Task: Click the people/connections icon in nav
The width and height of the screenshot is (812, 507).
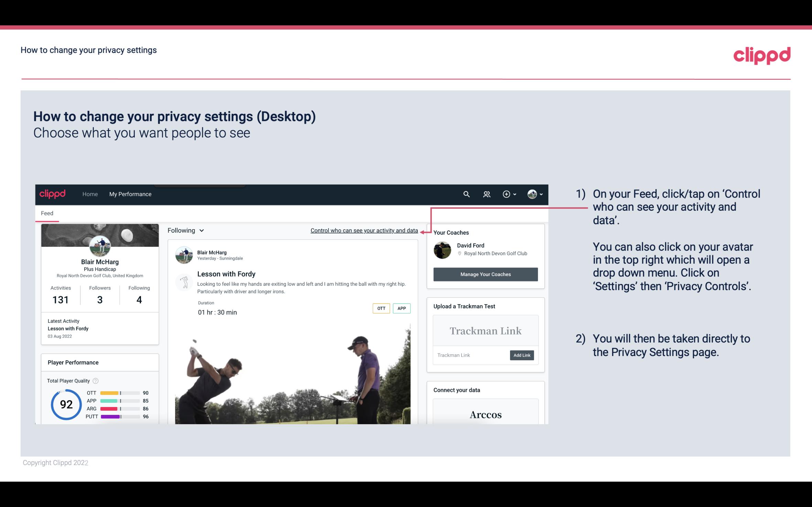Action: [486, 194]
